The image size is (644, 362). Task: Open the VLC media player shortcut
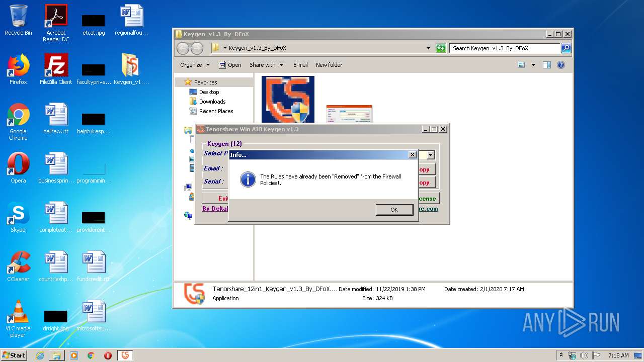[x=18, y=319]
